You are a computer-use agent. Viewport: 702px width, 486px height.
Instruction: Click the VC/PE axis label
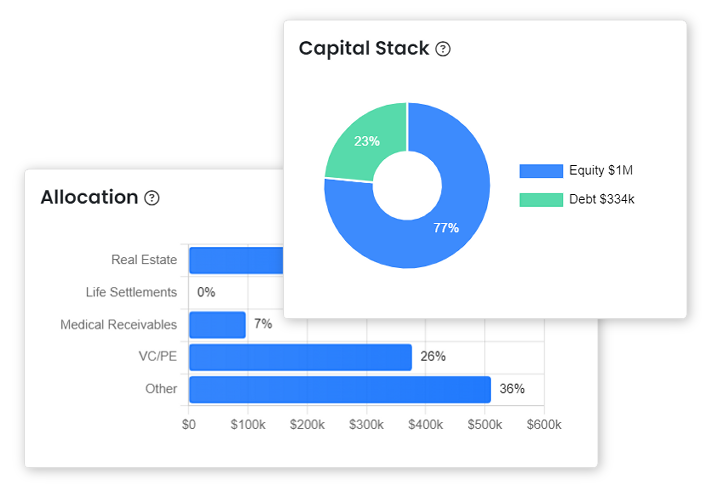coord(158,357)
